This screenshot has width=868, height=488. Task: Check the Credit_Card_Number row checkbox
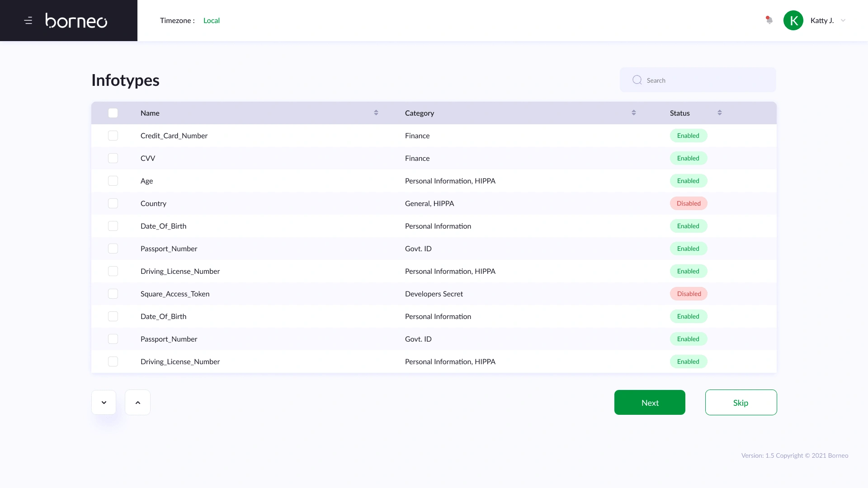(x=113, y=136)
